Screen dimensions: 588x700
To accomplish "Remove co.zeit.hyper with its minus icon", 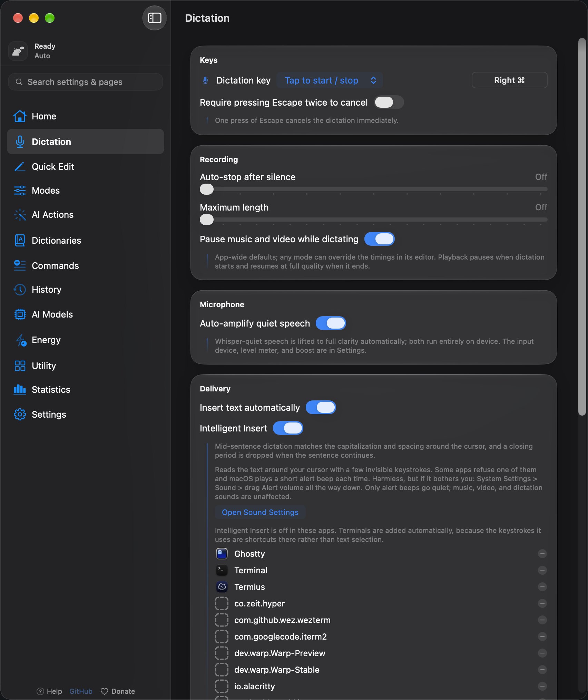I will (542, 604).
